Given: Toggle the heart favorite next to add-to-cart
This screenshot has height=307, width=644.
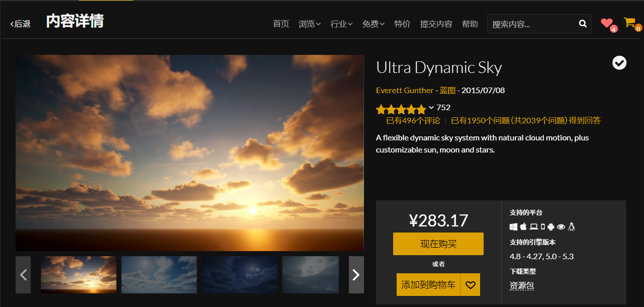Looking at the screenshot, I should click(x=470, y=284).
